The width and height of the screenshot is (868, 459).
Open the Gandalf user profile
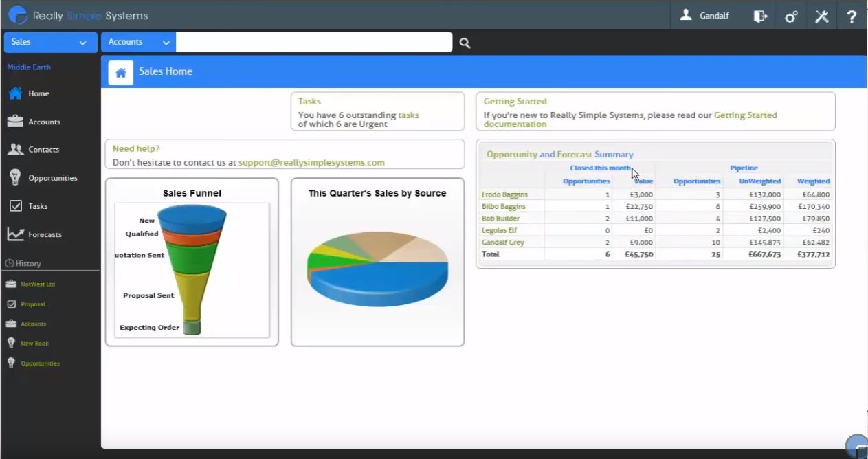coord(706,15)
